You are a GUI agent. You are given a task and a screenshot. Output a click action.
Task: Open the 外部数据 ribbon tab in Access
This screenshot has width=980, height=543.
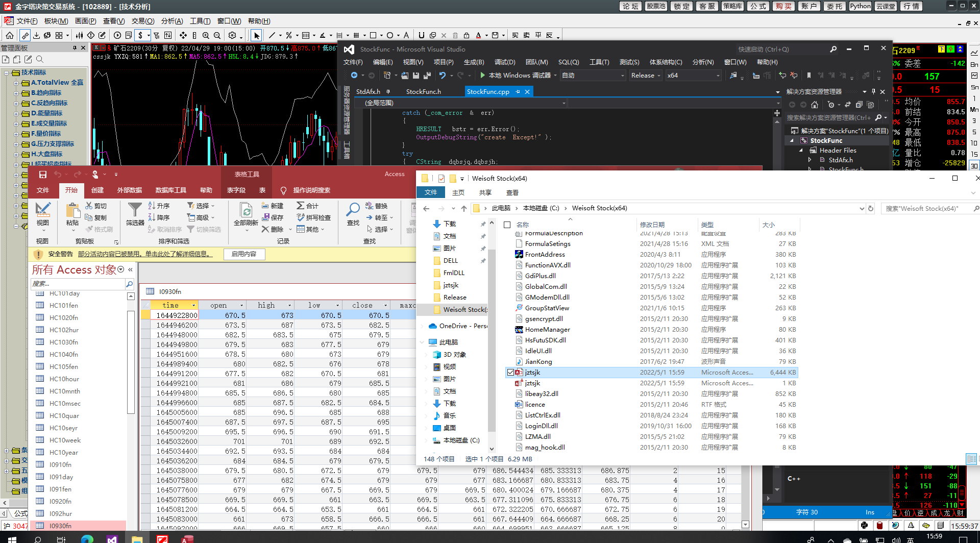coord(130,190)
